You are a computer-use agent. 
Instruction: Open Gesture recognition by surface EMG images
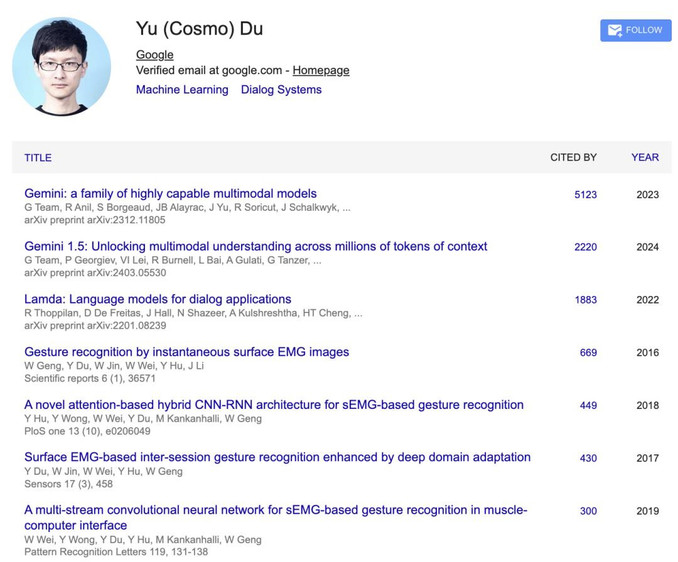186,352
